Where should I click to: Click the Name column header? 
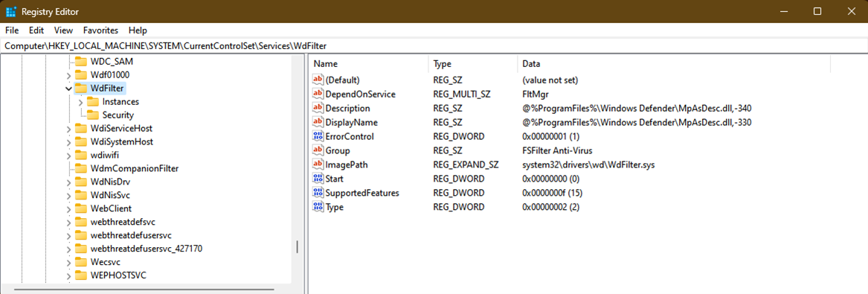pyautogui.click(x=368, y=64)
